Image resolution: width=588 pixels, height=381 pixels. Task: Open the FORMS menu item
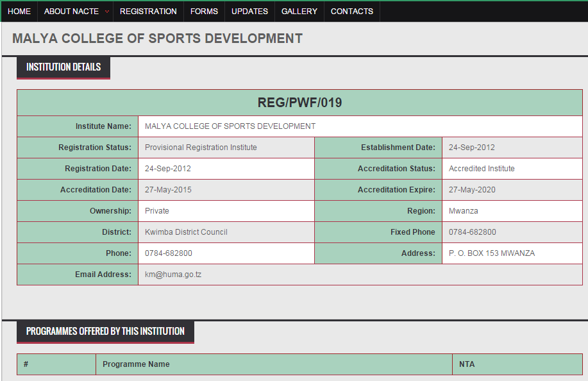coord(204,12)
